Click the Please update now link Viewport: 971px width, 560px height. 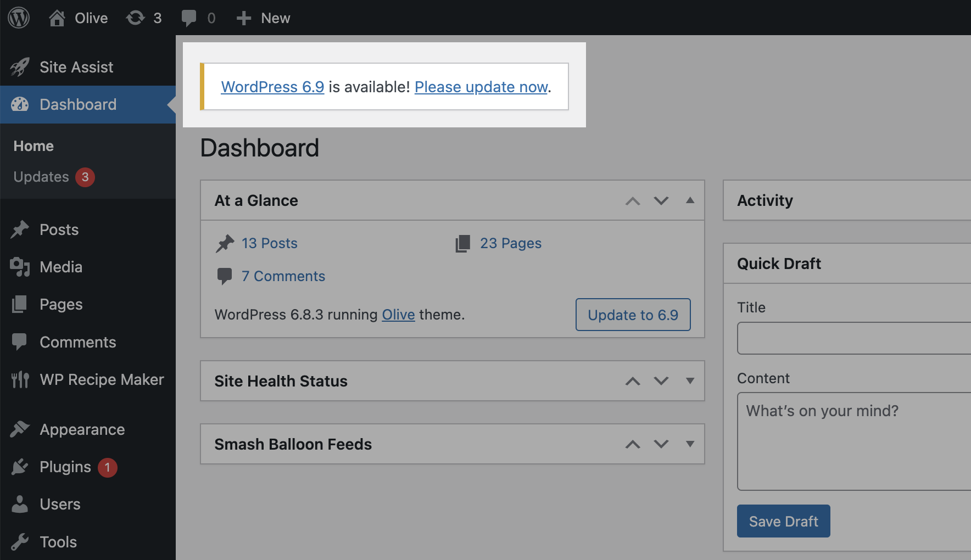point(481,87)
